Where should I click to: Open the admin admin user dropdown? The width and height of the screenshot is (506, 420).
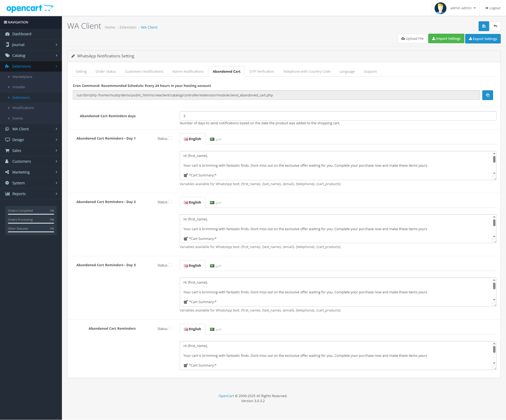pyautogui.click(x=463, y=8)
